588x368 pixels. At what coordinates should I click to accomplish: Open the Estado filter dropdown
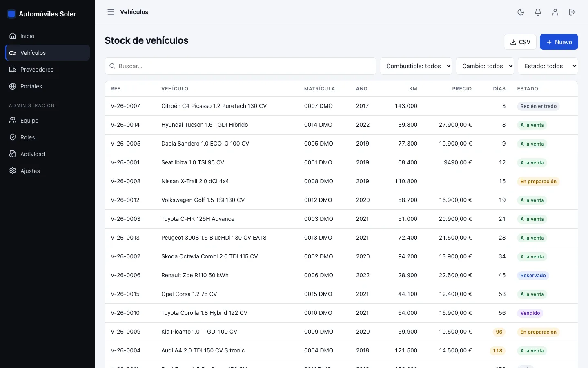pos(548,66)
